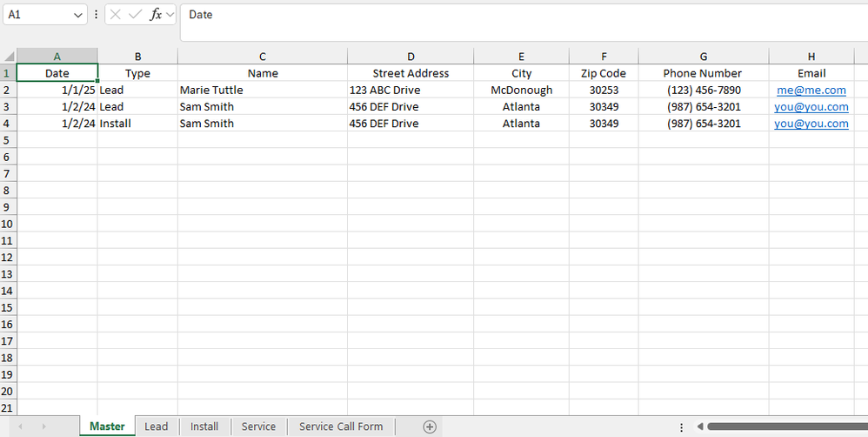Open the Install sheet tab

coord(204,427)
